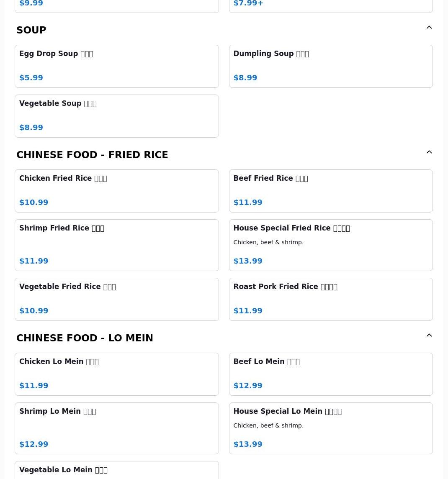The height and width of the screenshot is (479, 448).
Task: Collapse the SOUP section chevron
Action: [x=429, y=28]
